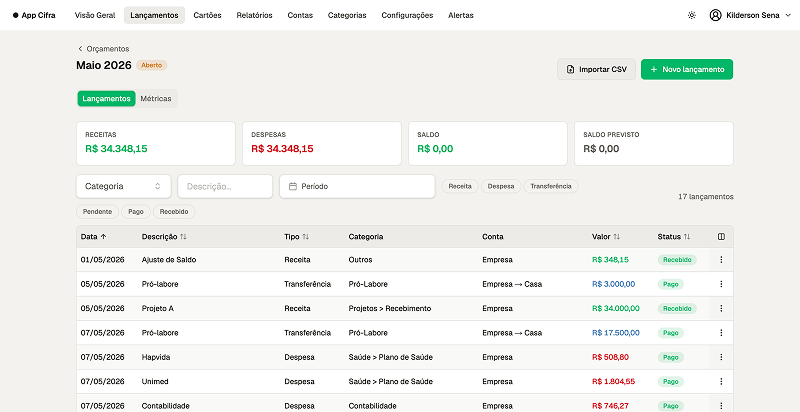The height and width of the screenshot is (412, 800).
Task: Open column visibility icon in table header
Action: click(721, 237)
